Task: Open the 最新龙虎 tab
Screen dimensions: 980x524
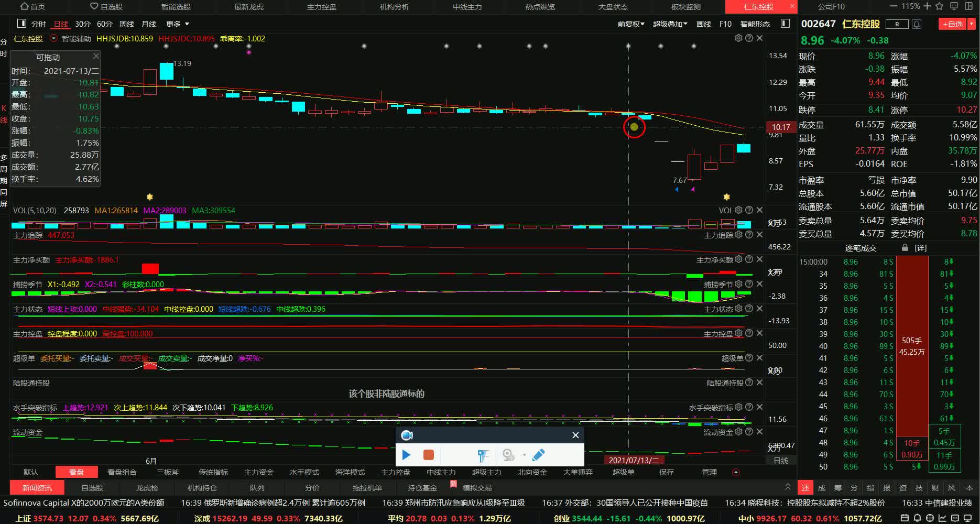Action: (x=249, y=6)
